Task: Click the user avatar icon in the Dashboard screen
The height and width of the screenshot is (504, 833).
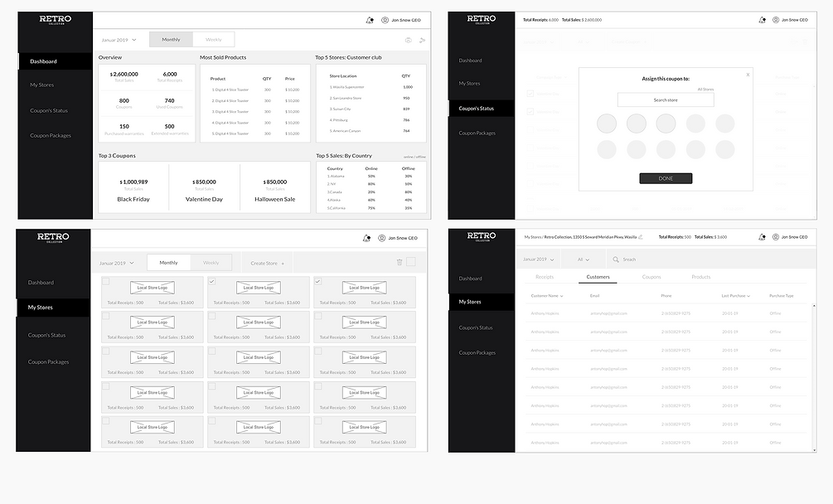Action: click(385, 20)
